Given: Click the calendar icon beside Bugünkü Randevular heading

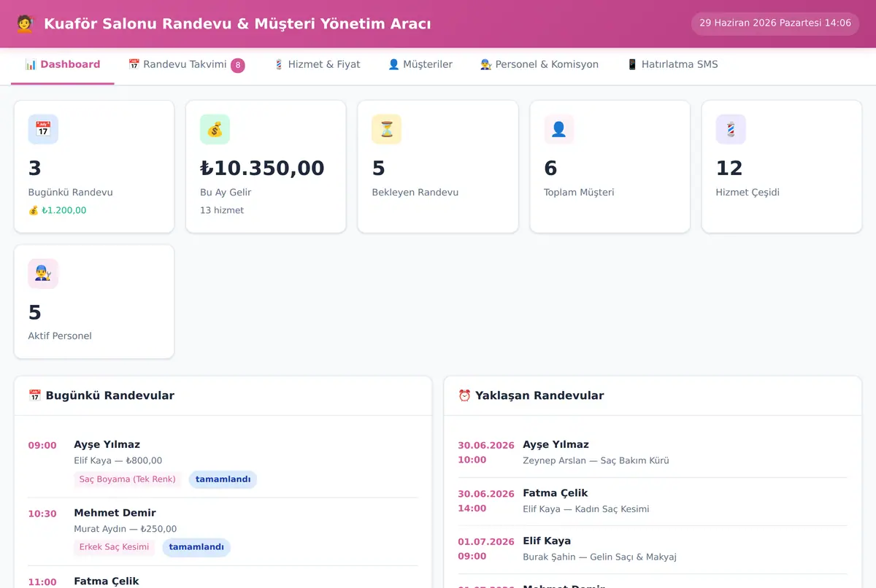Looking at the screenshot, I should click(34, 395).
